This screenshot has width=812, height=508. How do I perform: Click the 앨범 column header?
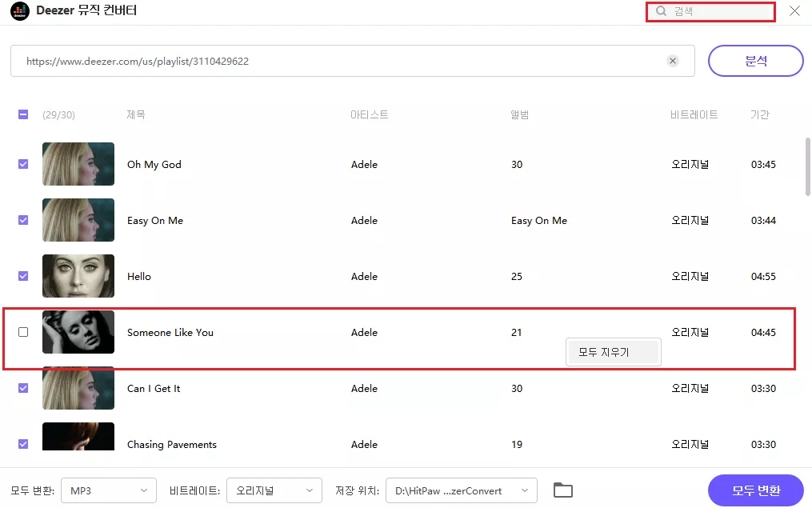click(519, 114)
